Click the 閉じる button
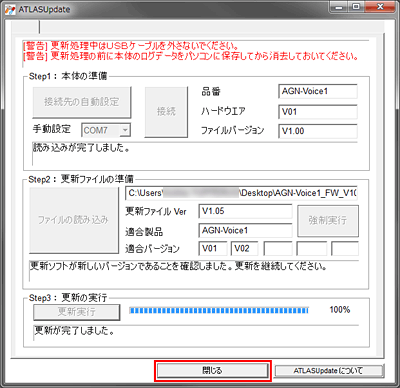The height and width of the screenshot is (388, 400). (213, 370)
